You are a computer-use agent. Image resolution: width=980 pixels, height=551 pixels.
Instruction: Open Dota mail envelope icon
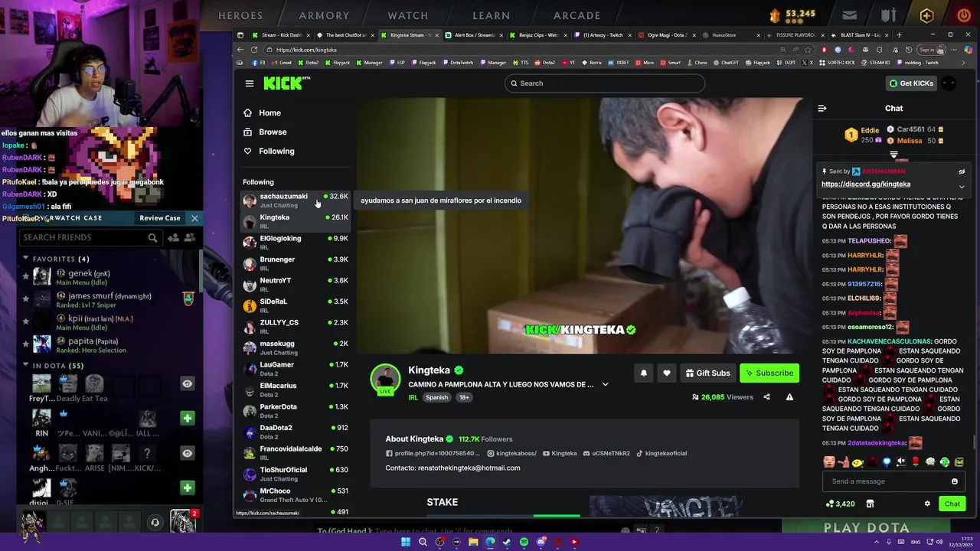[x=849, y=15]
